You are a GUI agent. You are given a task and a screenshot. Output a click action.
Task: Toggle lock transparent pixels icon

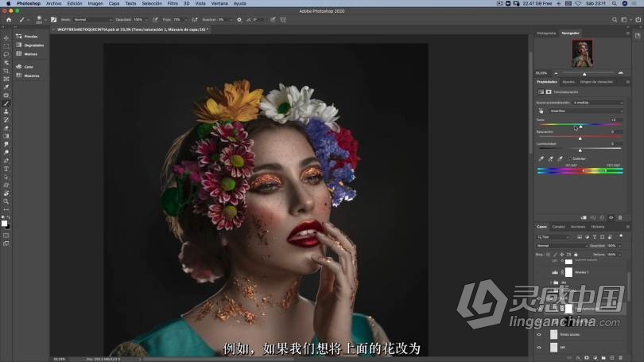548,255
